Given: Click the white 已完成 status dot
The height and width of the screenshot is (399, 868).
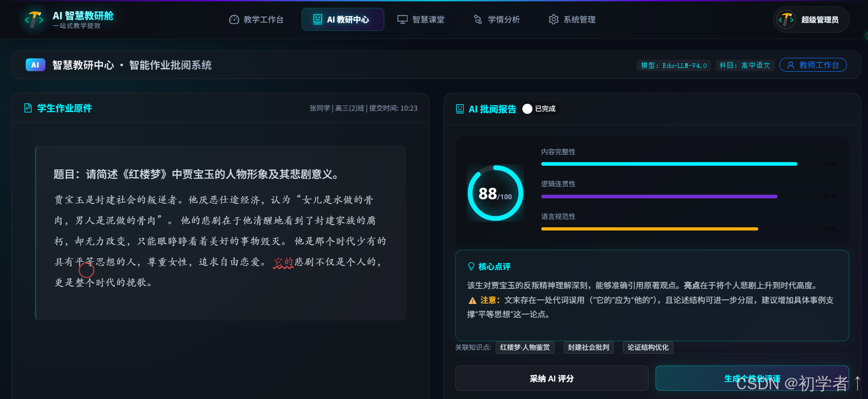Looking at the screenshot, I should coord(527,109).
